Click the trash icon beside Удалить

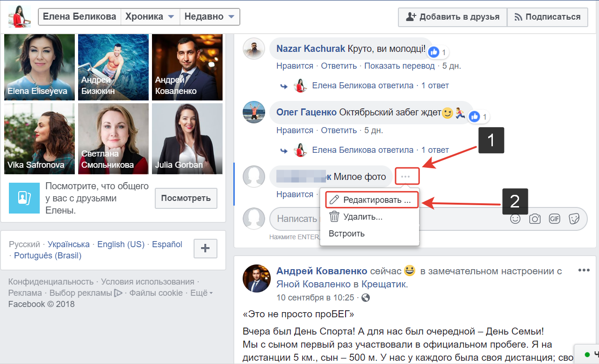click(335, 216)
